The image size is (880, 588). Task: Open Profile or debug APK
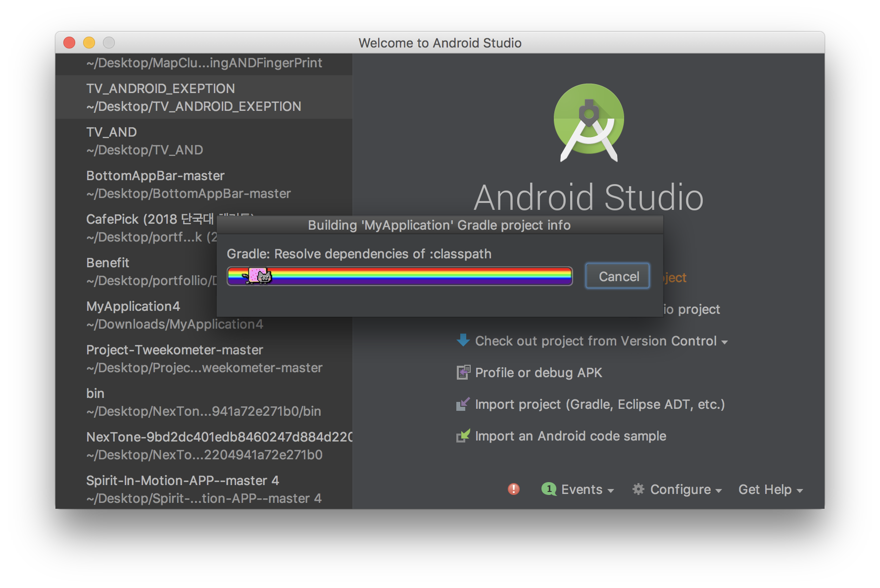[538, 373]
